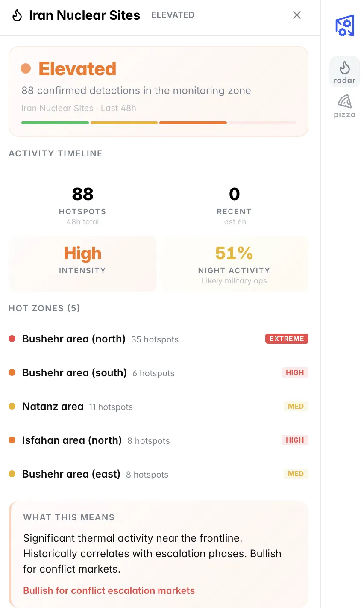Screen dimensions: 364x608
Task: Switch to the radar tab in sidebar
Action: [x=344, y=71]
